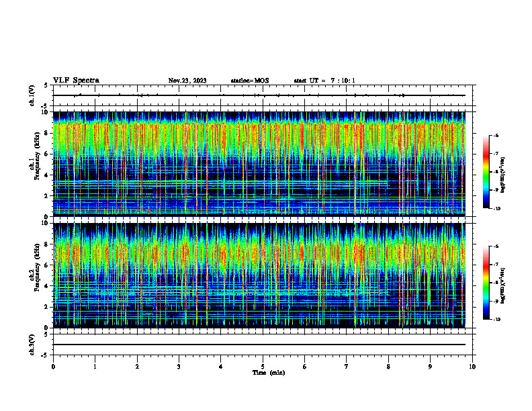
Task: Click the "-6" label on ch.1 colorbar
Action: pyautogui.click(x=496, y=136)
